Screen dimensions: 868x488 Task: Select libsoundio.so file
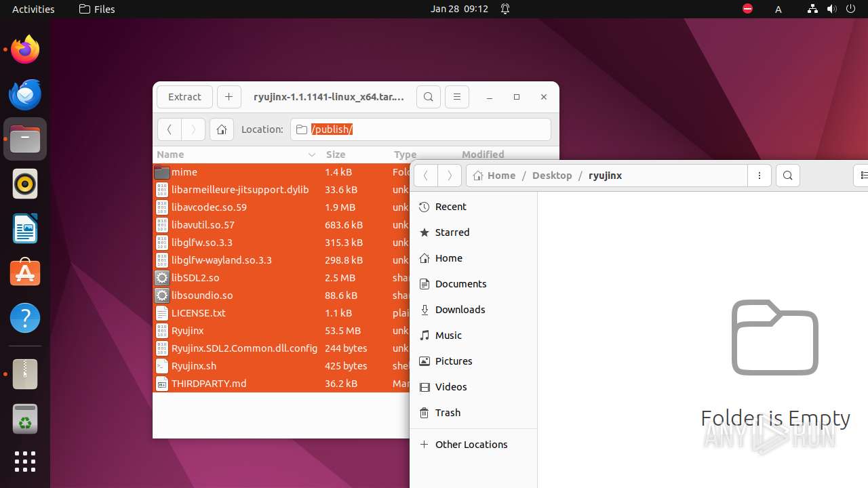[x=281, y=296]
